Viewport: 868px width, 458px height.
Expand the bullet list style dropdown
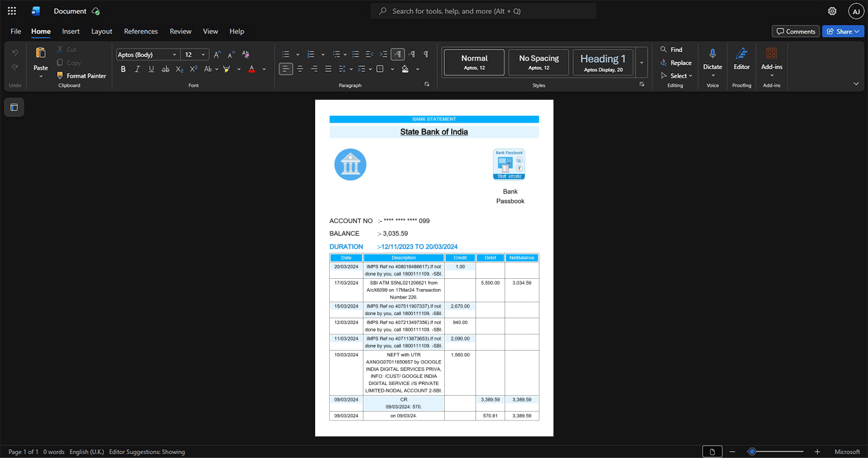[x=297, y=55]
